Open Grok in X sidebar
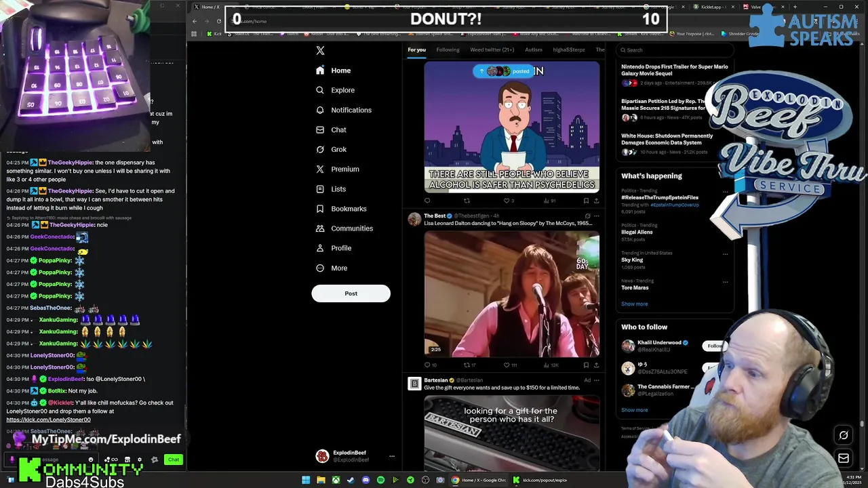This screenshot has width=868, height=488. (331, 149)
